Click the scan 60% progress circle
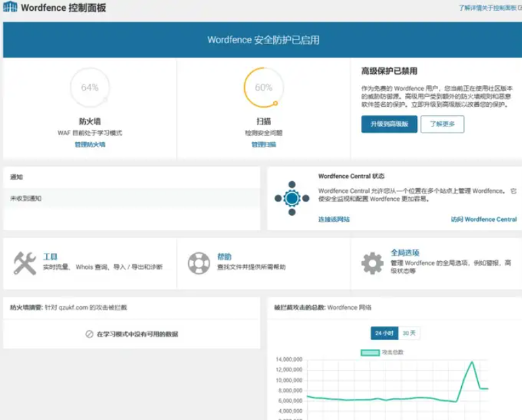 264,87
